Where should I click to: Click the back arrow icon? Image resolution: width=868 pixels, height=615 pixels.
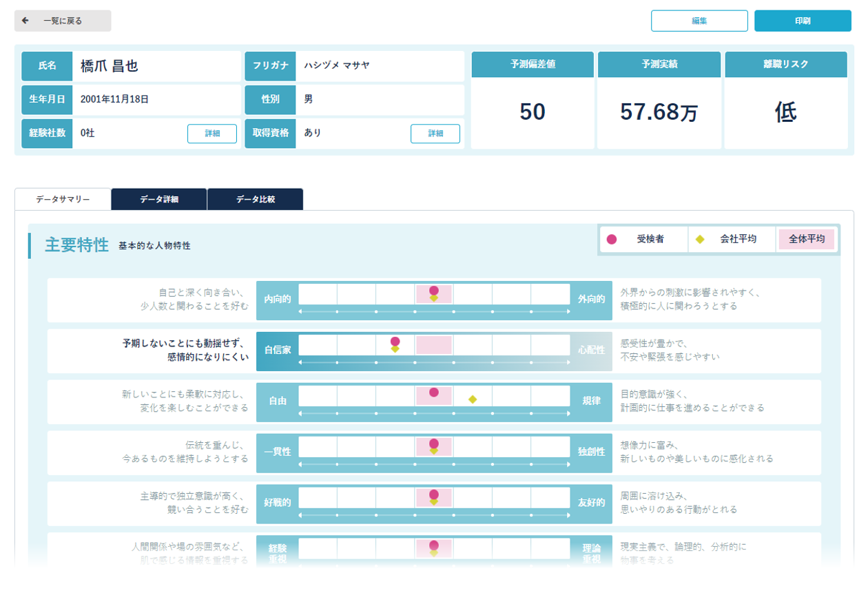(x=25, y=21)
